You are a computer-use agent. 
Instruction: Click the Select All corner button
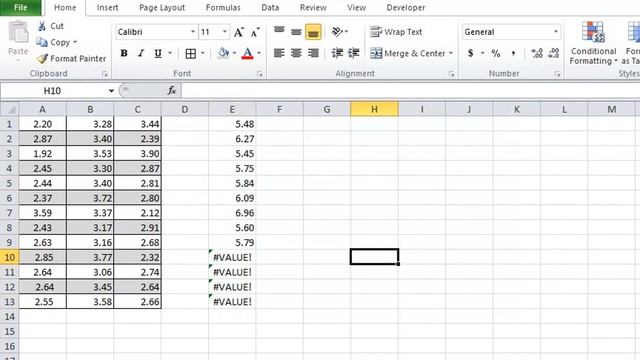9,109
